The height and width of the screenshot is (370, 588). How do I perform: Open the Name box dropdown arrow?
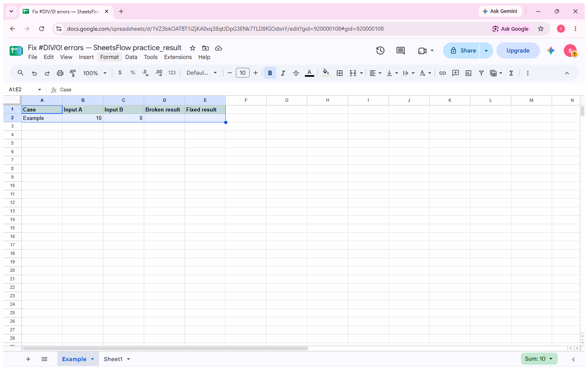pyautogui.click(x=40, y=90)
